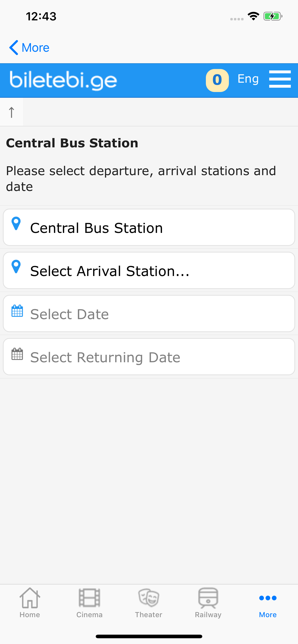Tap the back chevron next to More
Viewport: 298px width, 644px height.
14,47
